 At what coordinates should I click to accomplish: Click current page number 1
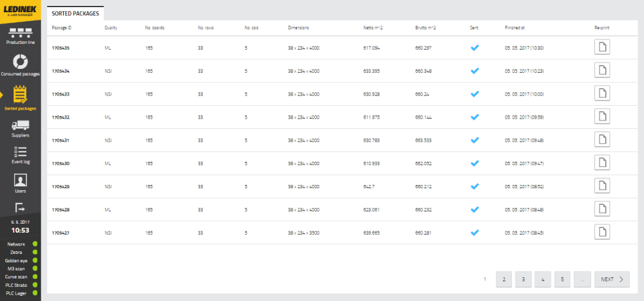(485, 279)
